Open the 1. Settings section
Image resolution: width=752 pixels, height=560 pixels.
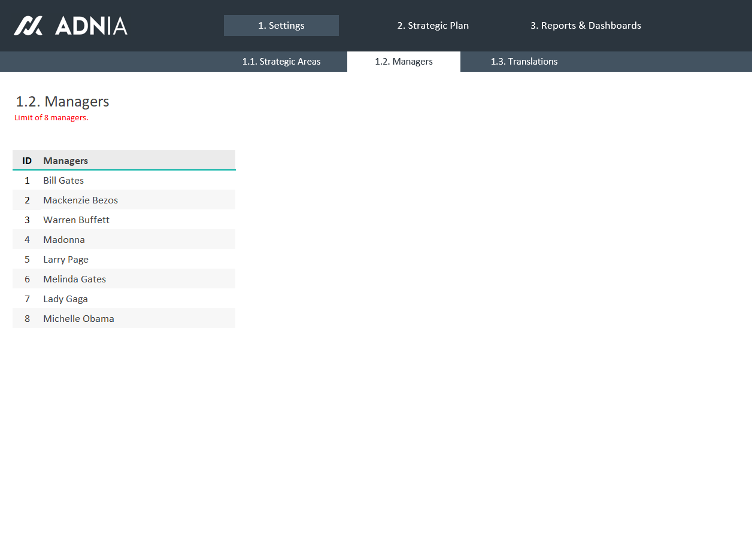(x=281, y=26)
